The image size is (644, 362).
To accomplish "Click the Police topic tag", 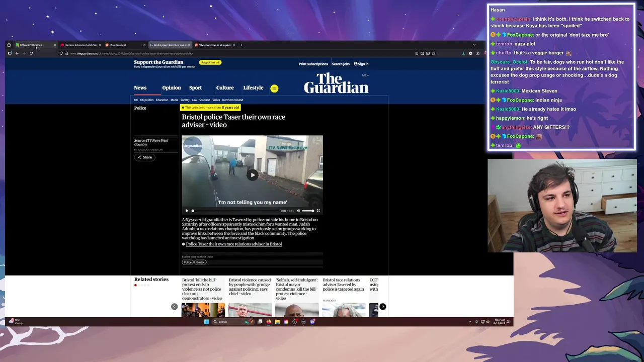I will click(188, 262).
